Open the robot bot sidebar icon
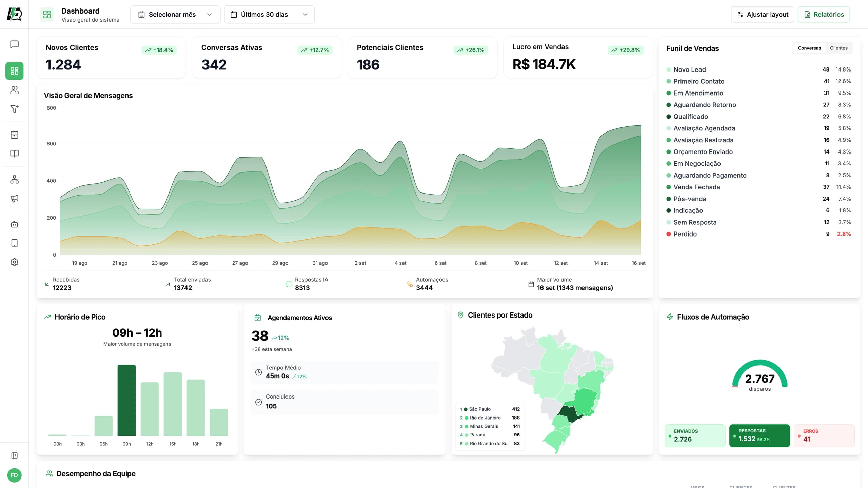This screenshot has width=868, height=488. (14, 224)
